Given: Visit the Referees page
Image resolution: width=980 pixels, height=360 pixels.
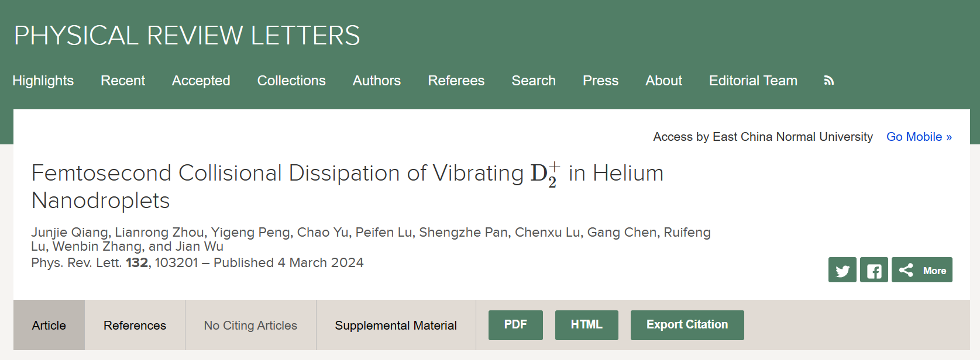Looking at the screenshot, I should (x=456, y=81).
